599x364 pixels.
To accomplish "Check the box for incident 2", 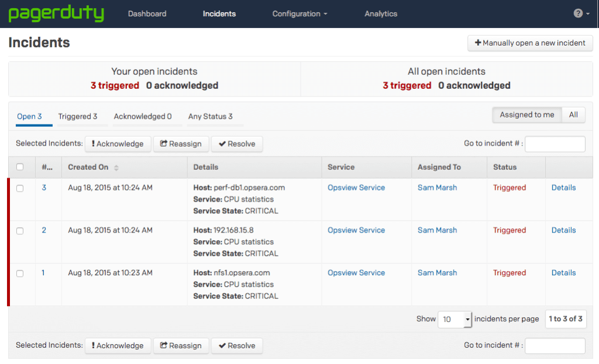I will (x=20, y=231).
